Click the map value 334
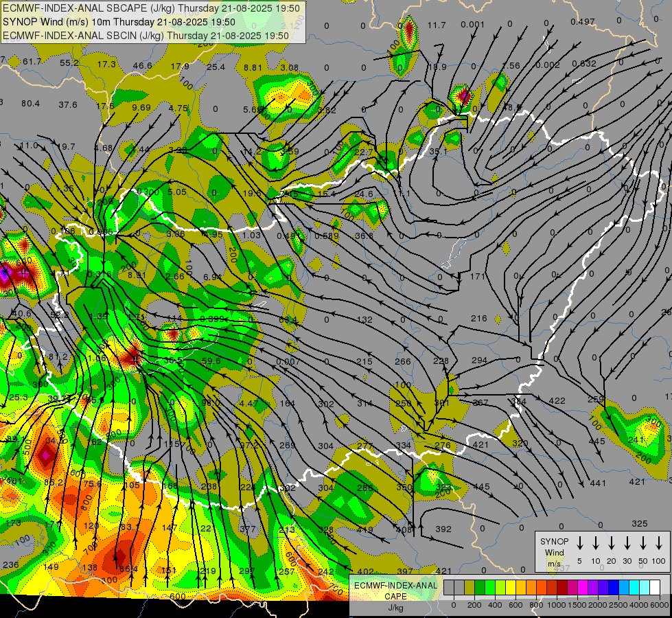 [x=404, y=446]
